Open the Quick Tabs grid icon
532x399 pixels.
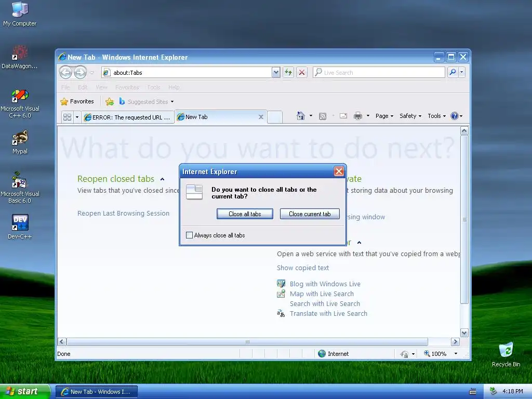coord(67,117)
